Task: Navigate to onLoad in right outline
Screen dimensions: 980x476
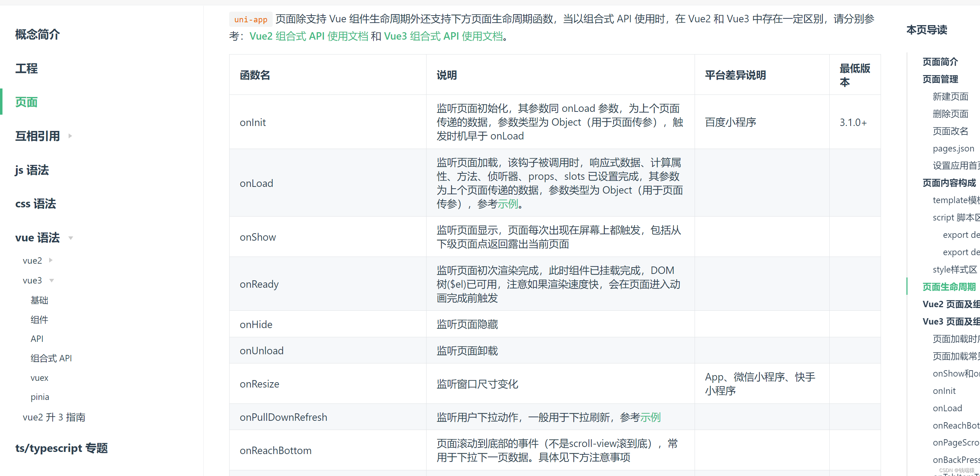Action: point(947,408)
